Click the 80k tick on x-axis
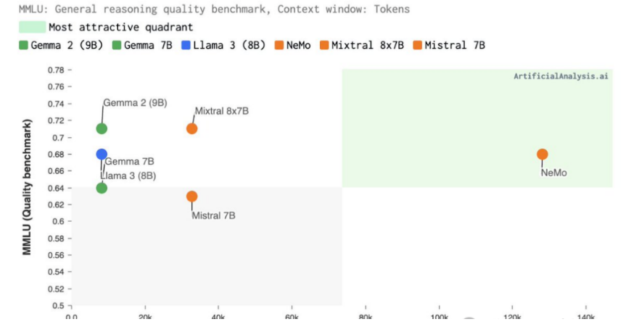The image size is (644, 327). [x=365, y=317]
